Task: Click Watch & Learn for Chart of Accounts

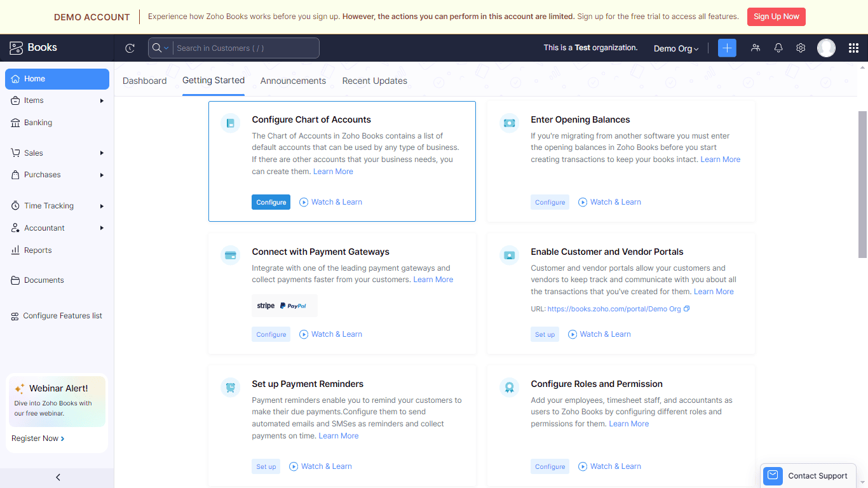Action: tap(331, 202)
